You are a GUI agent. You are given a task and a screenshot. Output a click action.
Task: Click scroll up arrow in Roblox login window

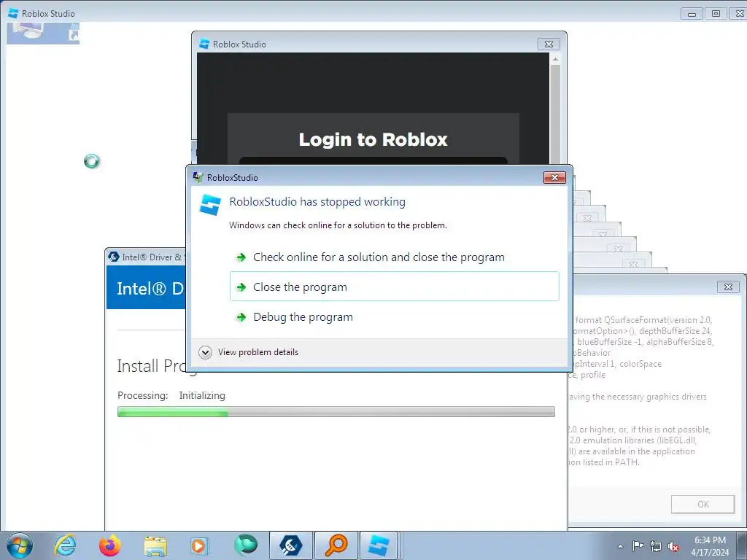pyautogui.click(x=555, y=58)
